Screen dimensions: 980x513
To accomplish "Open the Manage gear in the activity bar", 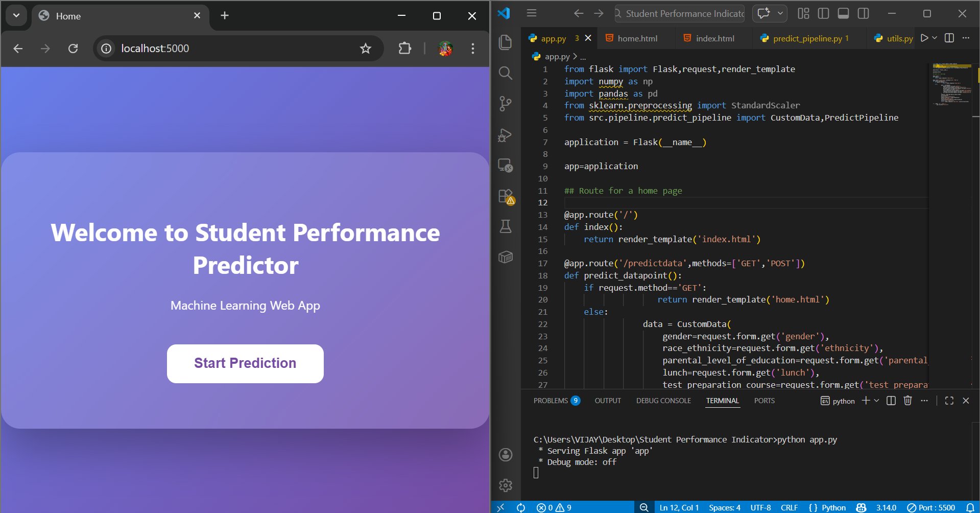I will click(x=505, y=485).
